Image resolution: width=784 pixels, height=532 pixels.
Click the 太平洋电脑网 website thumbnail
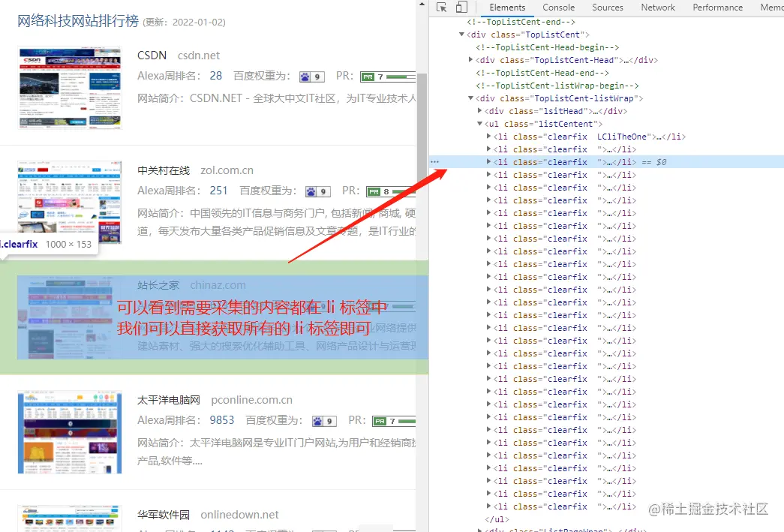click(x=70, y=432)
